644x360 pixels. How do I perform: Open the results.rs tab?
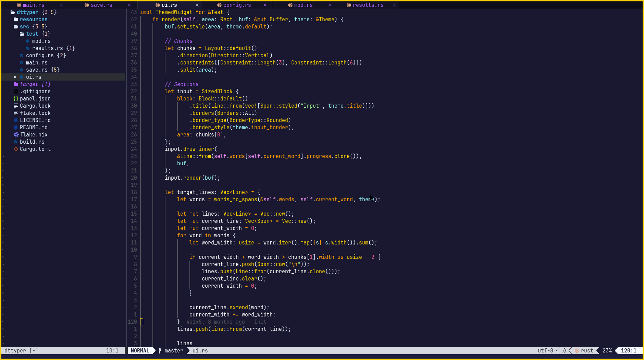[368, 5]
